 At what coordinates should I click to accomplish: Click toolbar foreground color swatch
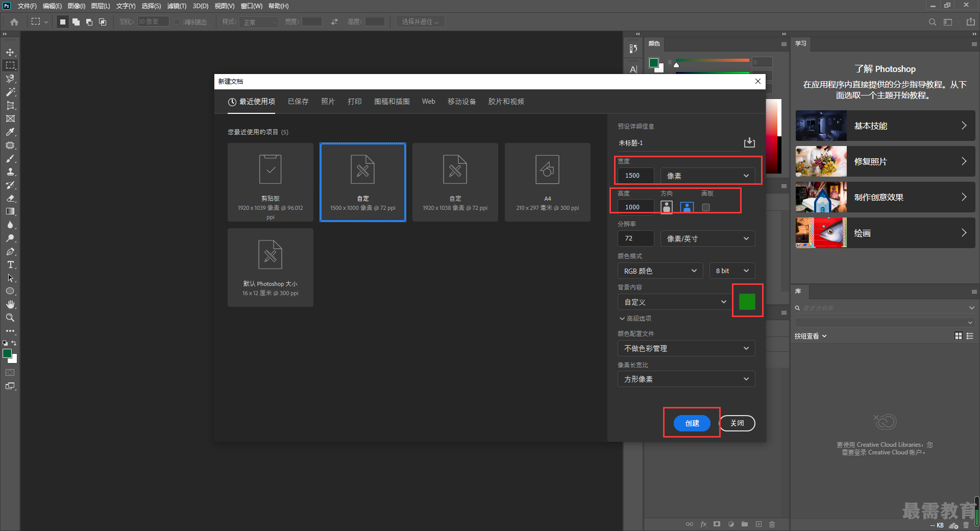click(7, 353)
